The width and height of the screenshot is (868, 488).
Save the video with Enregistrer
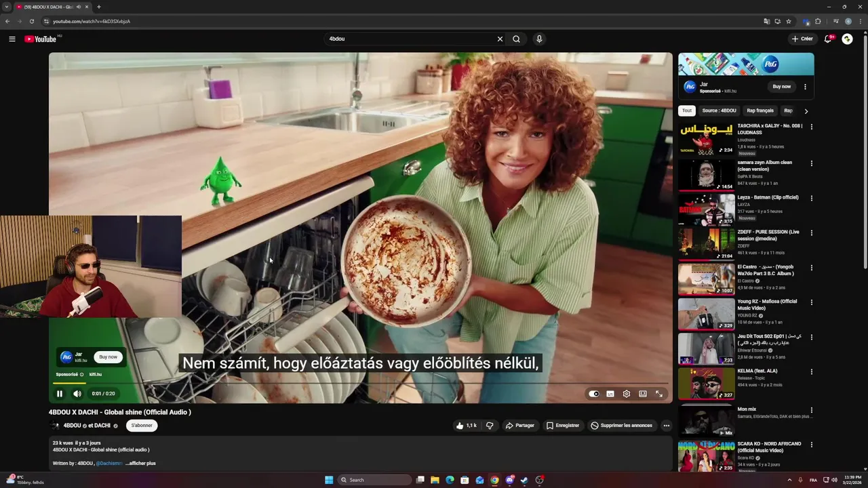tap(562, 426)
